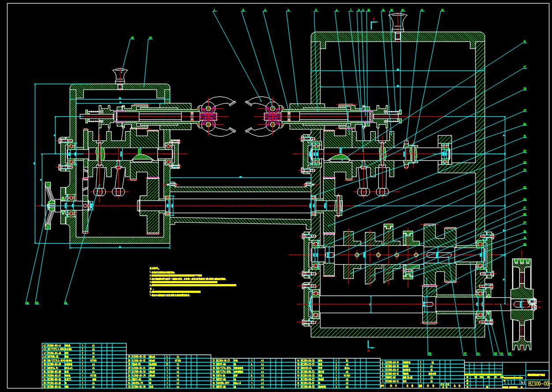Select part balloon number 15
The image size is (552, 392).
coord(441,10)
